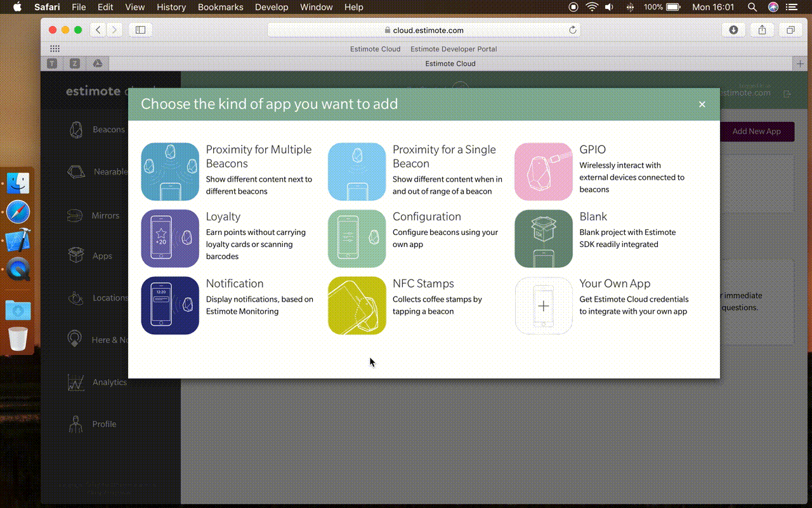Open Here & Now sidebar item
The height and width of the screenshot is (508, 812).
click(97, 340)
